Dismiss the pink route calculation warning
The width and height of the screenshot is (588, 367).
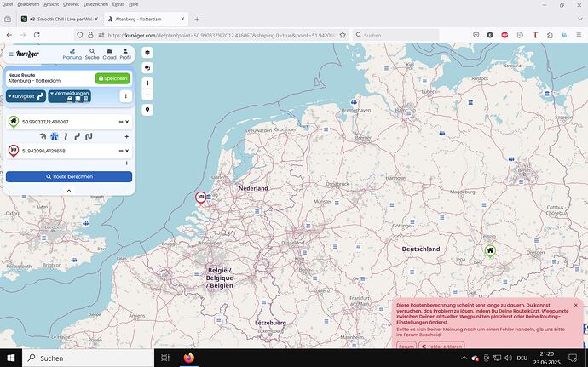point(576,305)
